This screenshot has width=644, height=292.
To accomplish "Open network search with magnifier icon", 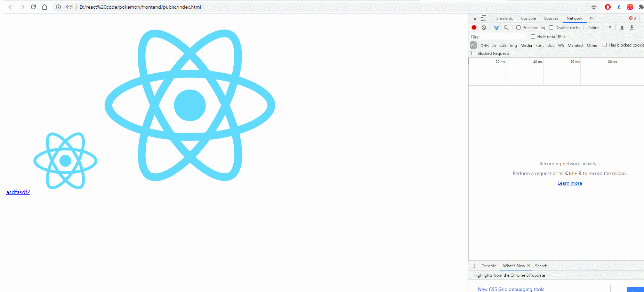I will click(506, 27).
